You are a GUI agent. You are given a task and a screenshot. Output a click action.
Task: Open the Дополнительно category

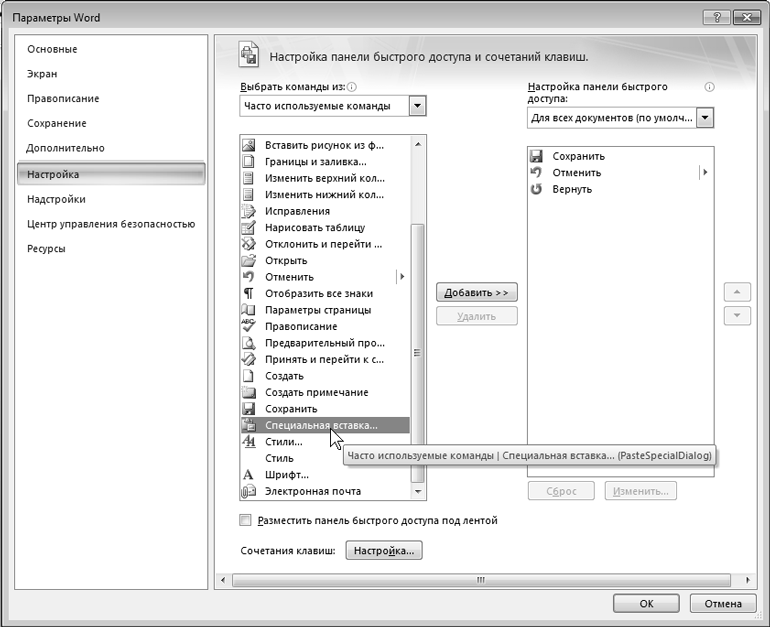pos(65,148)
